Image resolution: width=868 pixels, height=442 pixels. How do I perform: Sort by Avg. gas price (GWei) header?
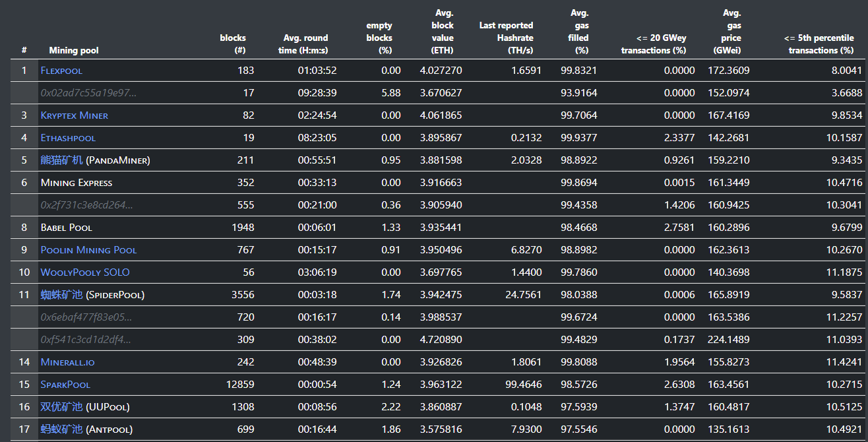728,32
